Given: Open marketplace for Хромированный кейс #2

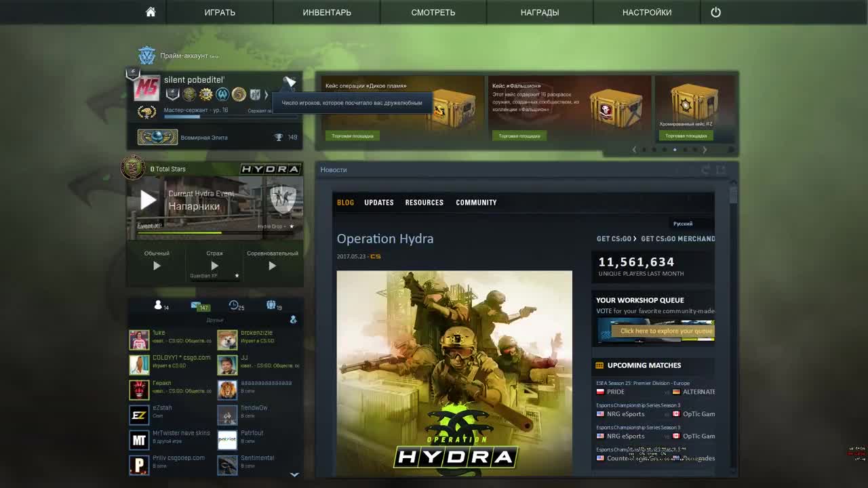Looking at the screenshot, I should point(686,136).
